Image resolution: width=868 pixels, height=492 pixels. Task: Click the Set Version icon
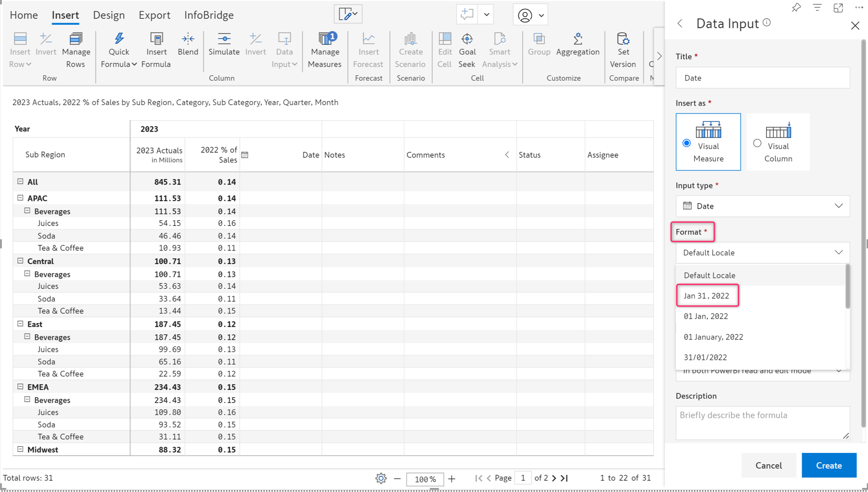(x=623, y=39)
